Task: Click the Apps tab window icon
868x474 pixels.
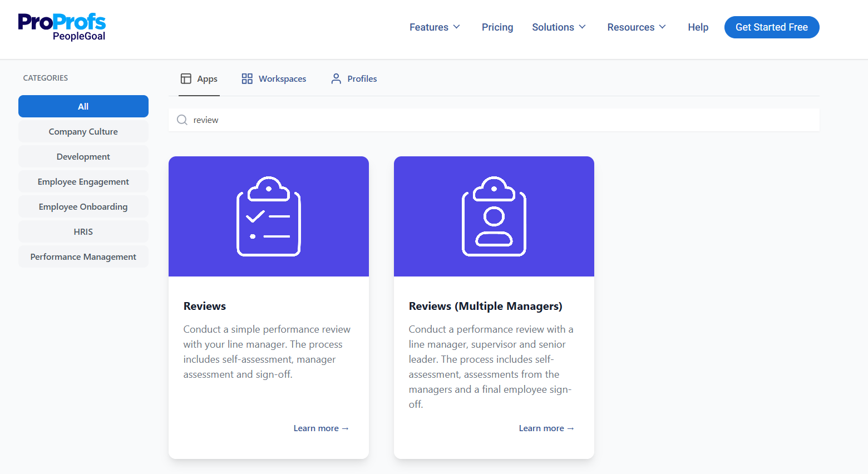Action: tap(186, 79)
